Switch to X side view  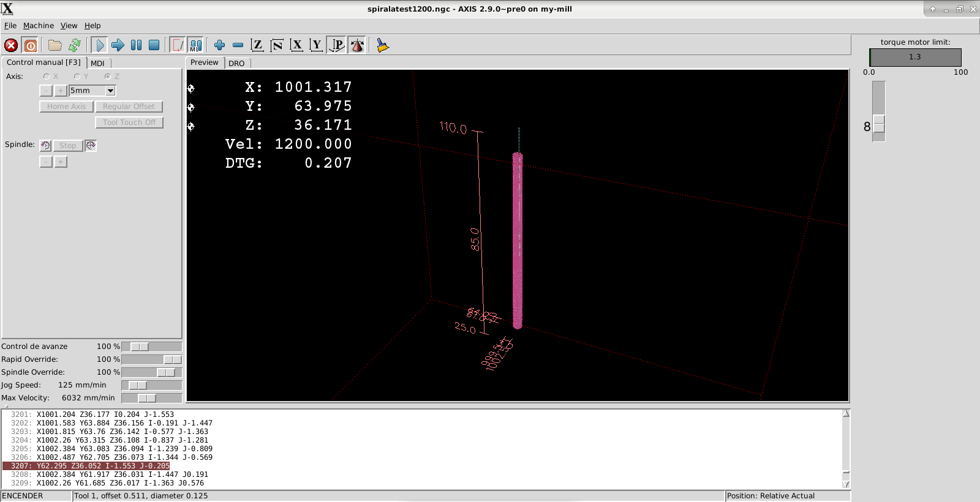coord(296,45)
